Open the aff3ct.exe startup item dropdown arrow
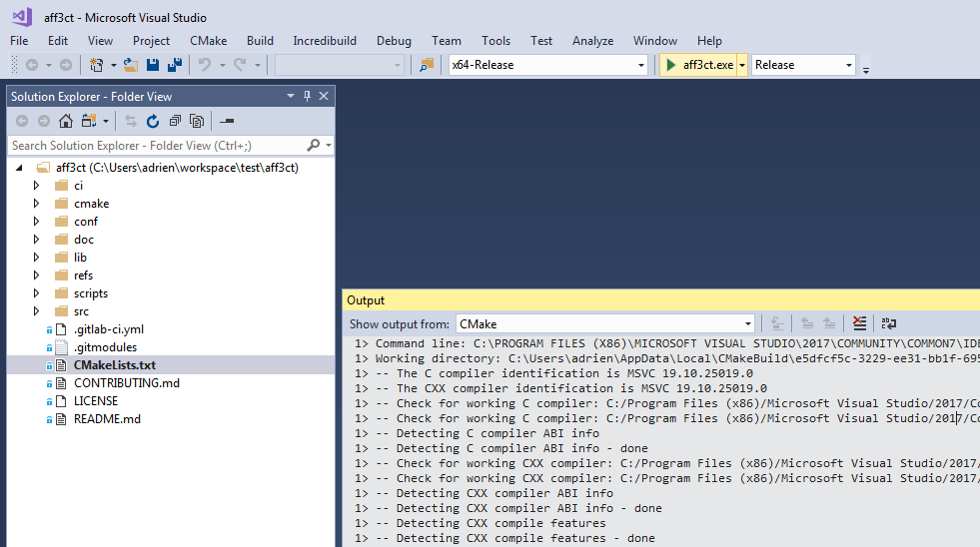Viewport: 980px width, 547px height. point(742,65)
